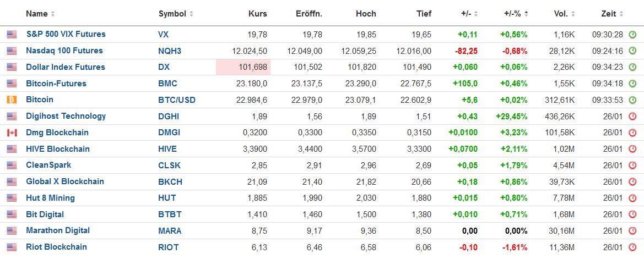Click highlighted Dollar Index Kurs cell 101,698
The height and width of the screenshot is (259, 644).
point(243,67)
